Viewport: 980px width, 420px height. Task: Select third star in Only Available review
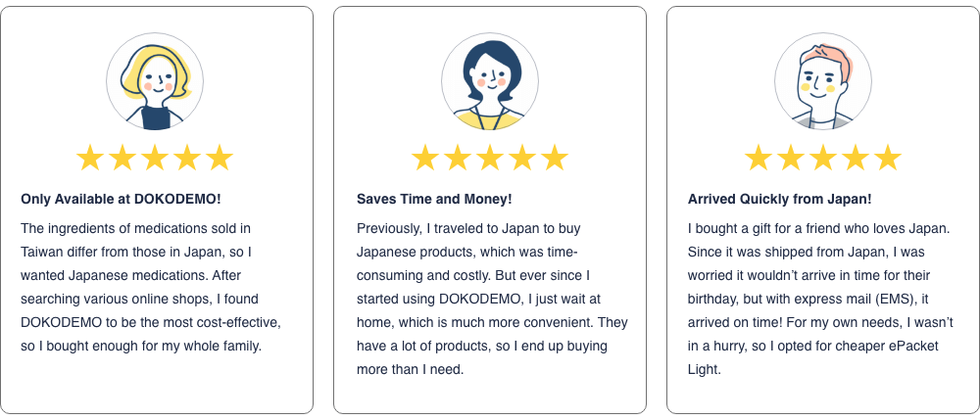[x=155, y=158]
